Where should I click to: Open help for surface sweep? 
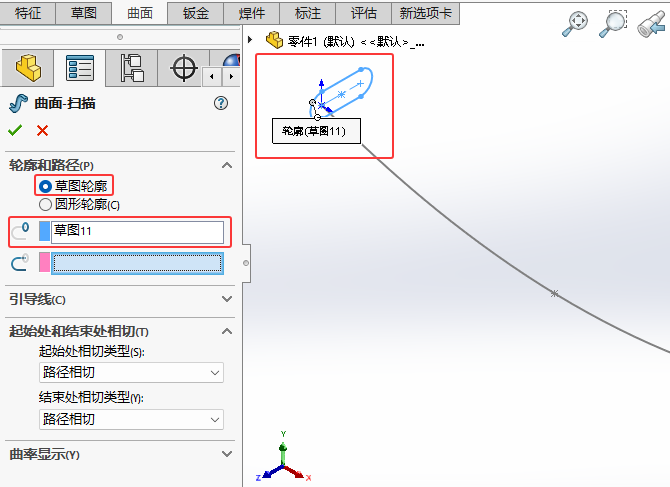click(221, 103)
